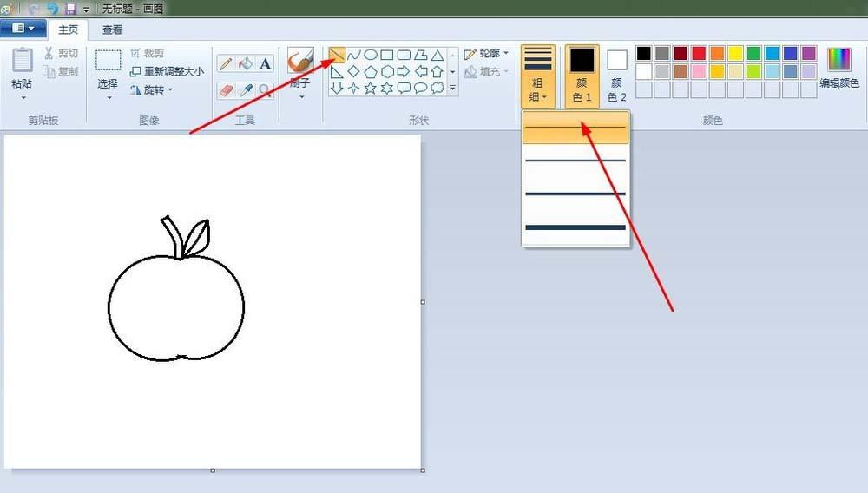Activate the Color picker eyedropper tool
The width and height of the screenshot is (868, 493).
pos(246,89)
